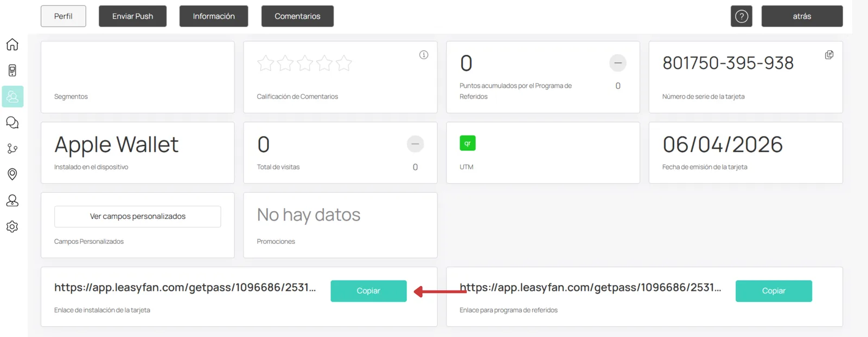Click the Puntos acumulados por el Programa de Referidos label
868x337 pixels.
click(515, 91)
